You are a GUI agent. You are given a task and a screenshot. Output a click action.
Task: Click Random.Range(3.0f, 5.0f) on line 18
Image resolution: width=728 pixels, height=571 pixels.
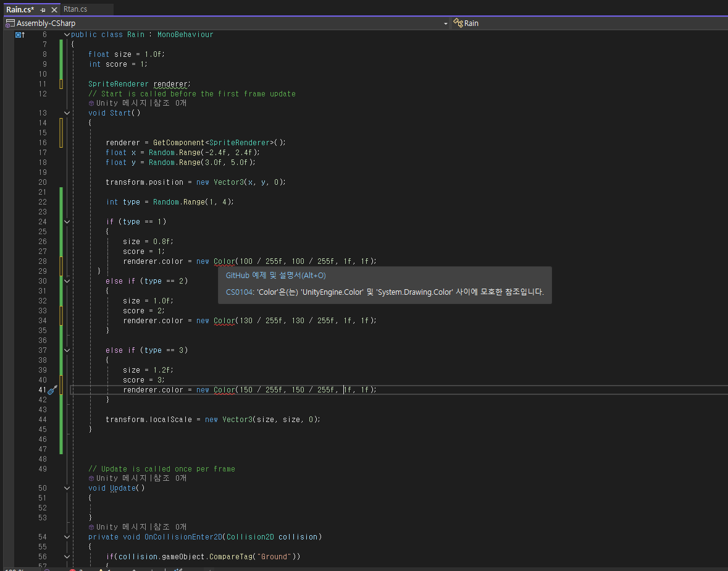(x=202, y=163)
